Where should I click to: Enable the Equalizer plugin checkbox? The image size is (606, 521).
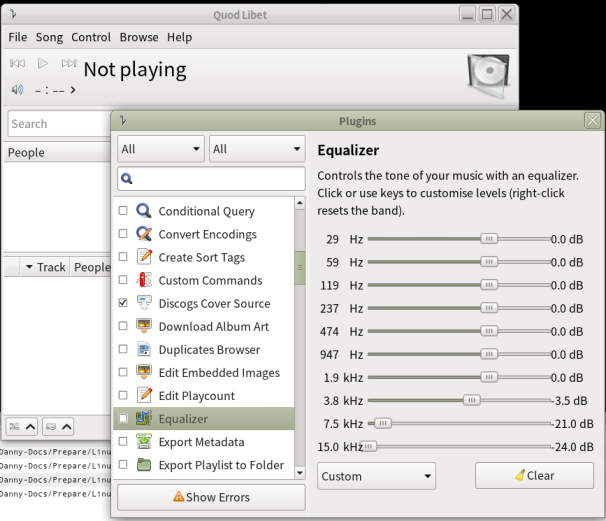pos(123,418)
